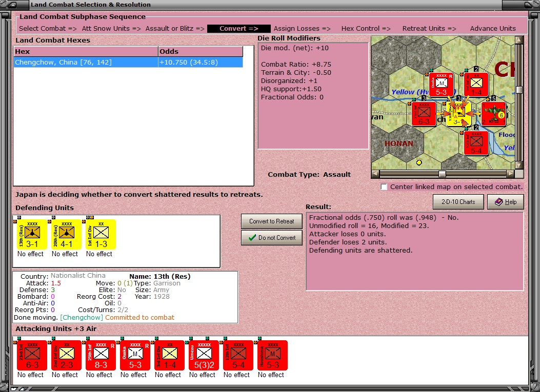The height and width of the screenshot is (392, 540).
Task: Click the Odds column header
Action: 201,52
